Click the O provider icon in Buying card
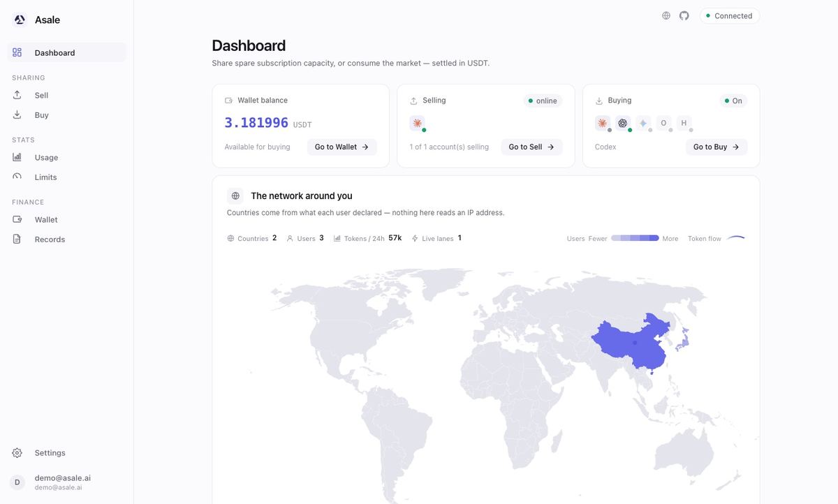The height and width of the screenshot is (504, 838). click(x=663, y=123)
